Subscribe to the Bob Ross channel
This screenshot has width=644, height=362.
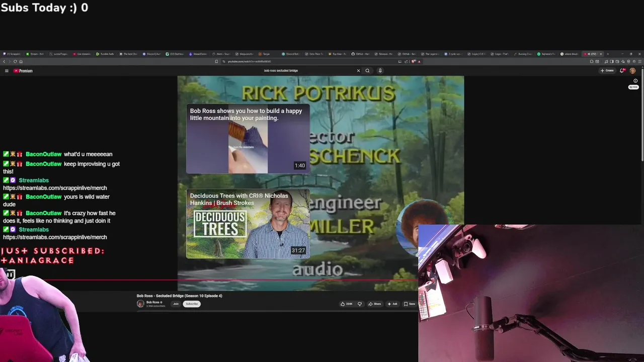(x=192, y=304)
